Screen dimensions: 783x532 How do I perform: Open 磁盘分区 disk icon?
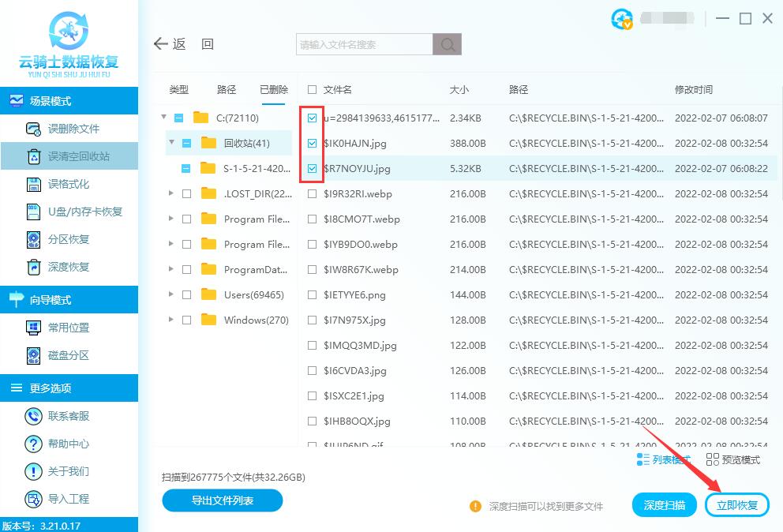33,356
